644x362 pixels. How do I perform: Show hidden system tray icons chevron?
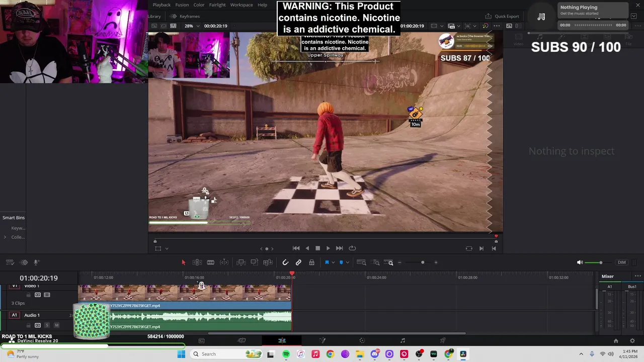click(x=580, y=354)
